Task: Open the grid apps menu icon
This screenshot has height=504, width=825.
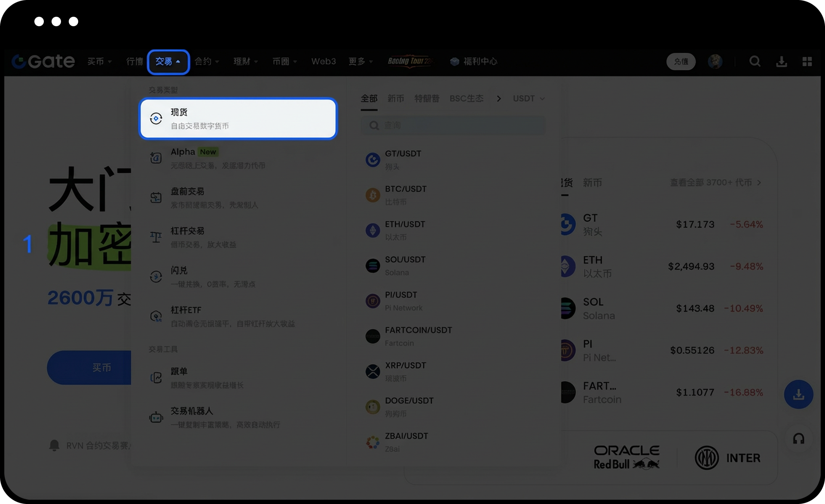Action: [x=807, y=61]
